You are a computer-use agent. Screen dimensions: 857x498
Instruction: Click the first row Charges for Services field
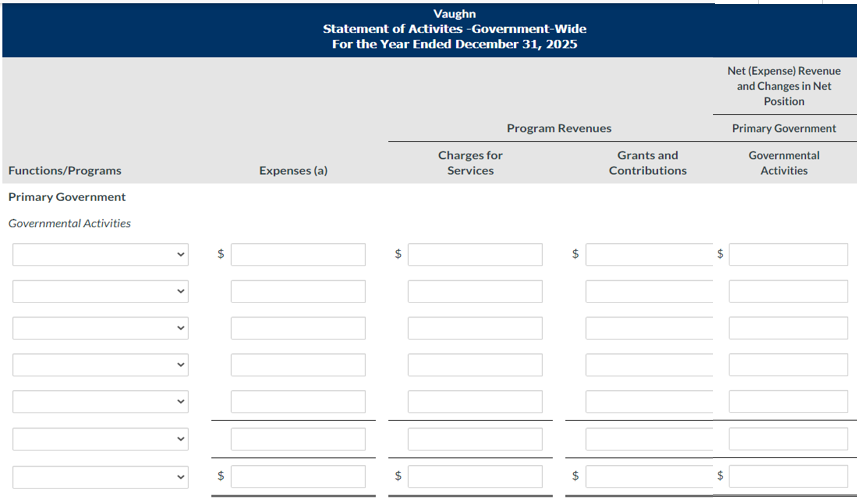(x=476, y=255)
